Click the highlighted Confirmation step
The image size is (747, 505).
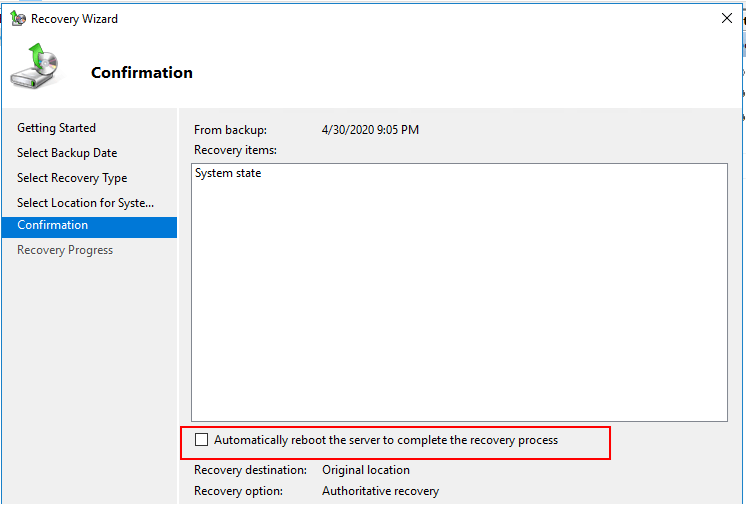[x=90, y=227]
